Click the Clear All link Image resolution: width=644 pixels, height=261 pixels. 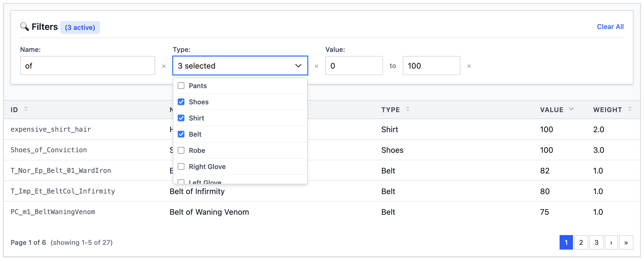(610, 26)
